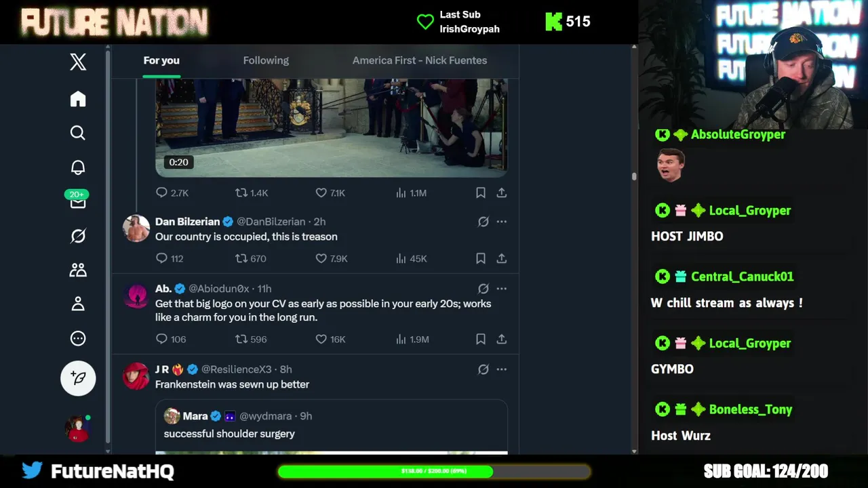
Task: Open J R profile avatar
Action: (x=136, y=376)
